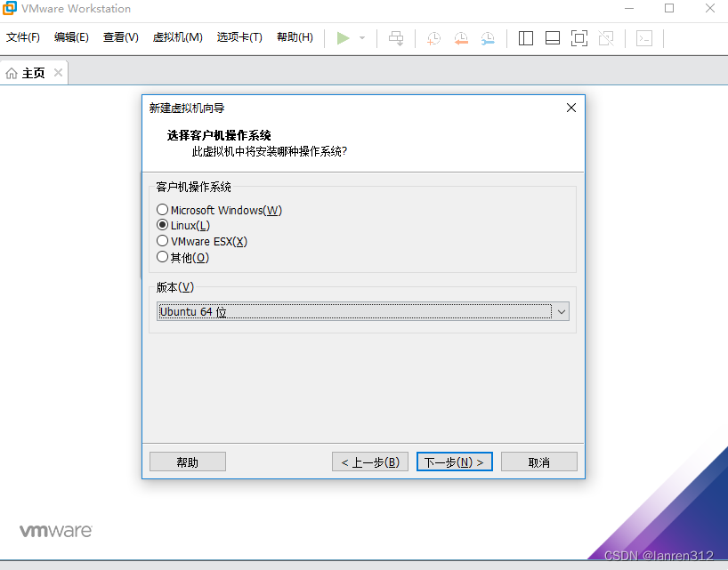Switch to the 主页 tab

point(34,73)
